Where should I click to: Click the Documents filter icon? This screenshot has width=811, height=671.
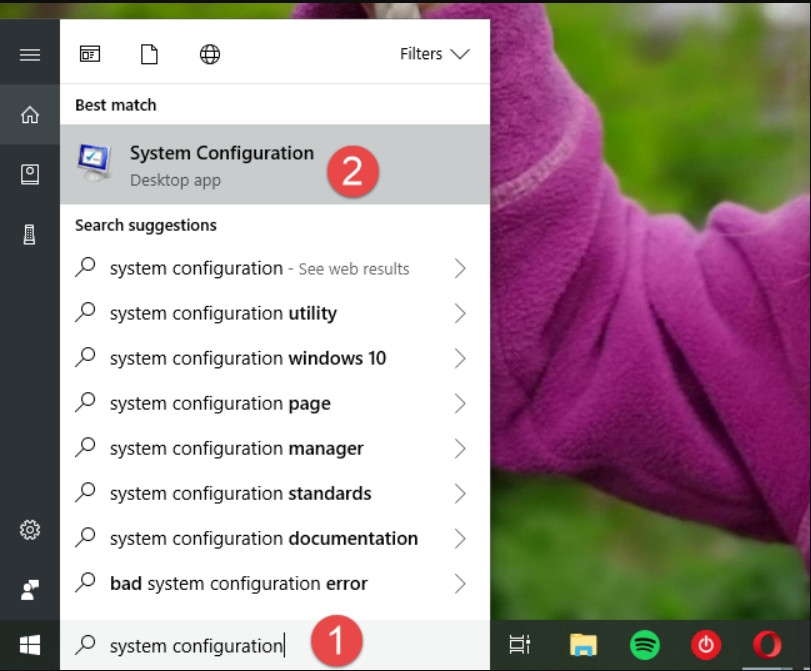pos(149,55)
